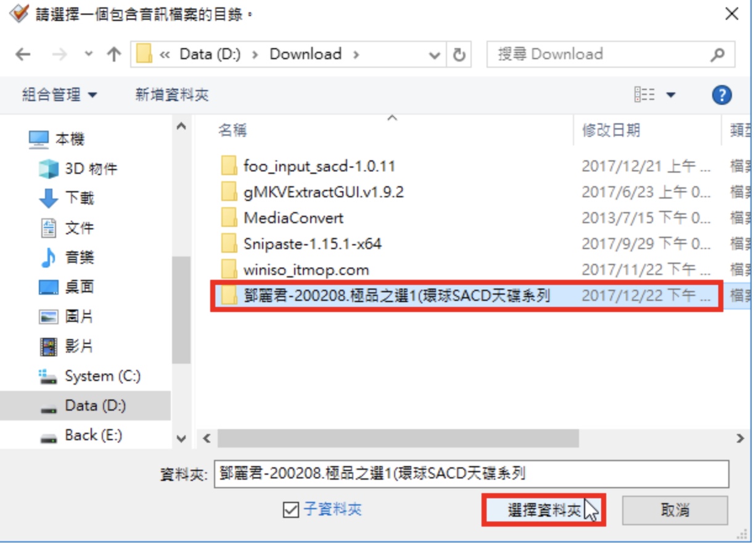Click the 取消 button
Screen dimensions: 756x545
[675, 510]
